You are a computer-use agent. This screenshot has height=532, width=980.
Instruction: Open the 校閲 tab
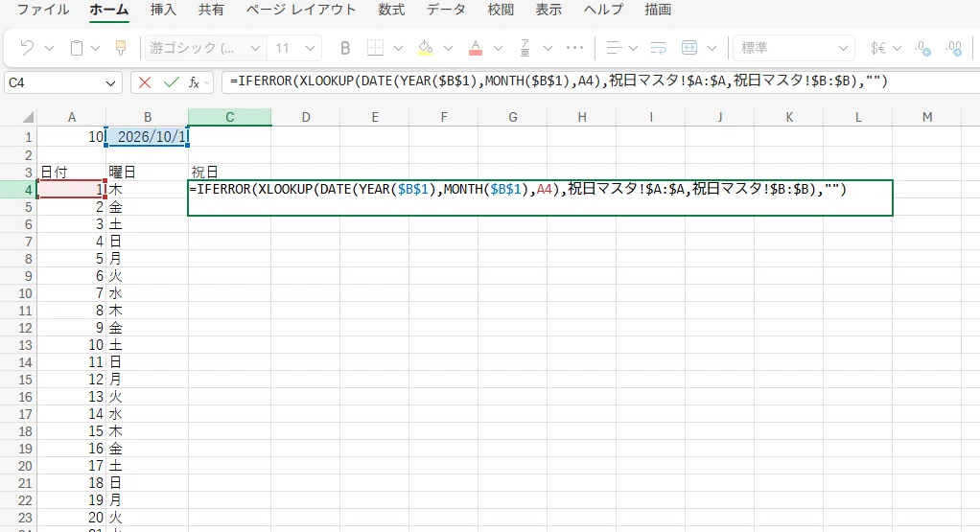click(501, 10)
